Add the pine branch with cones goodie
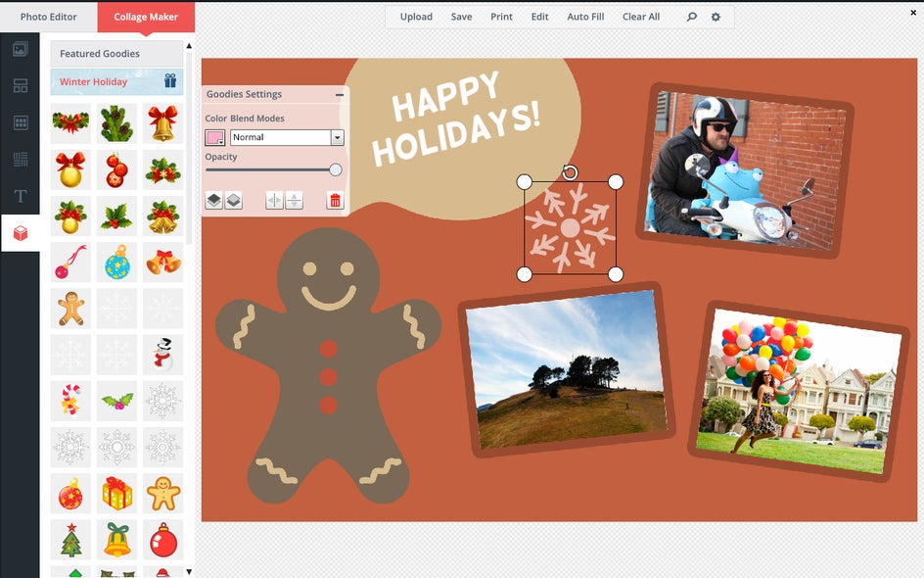The height and width of the screenshot is (578, 924). 116,122
